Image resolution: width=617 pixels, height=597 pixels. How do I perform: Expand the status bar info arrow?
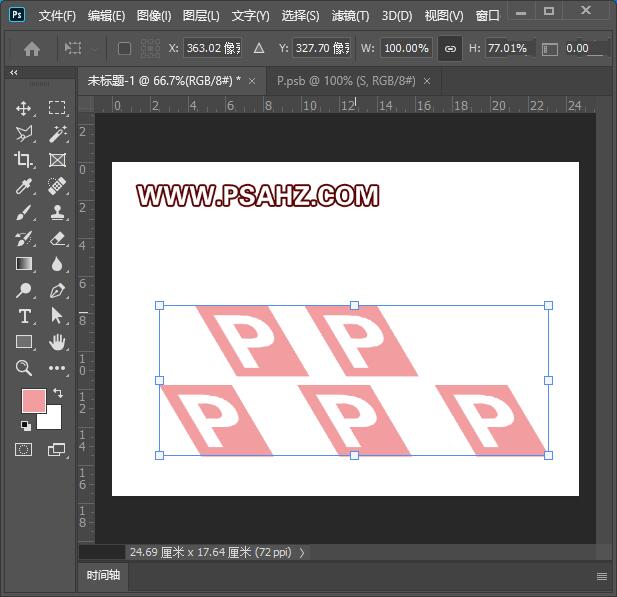coord(302,553)
